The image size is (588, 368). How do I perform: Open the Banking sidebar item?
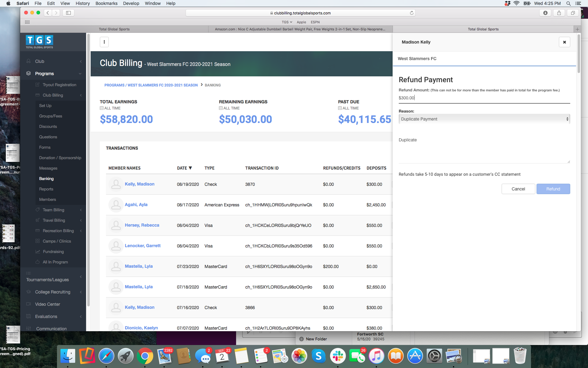[x=46, y=179]
